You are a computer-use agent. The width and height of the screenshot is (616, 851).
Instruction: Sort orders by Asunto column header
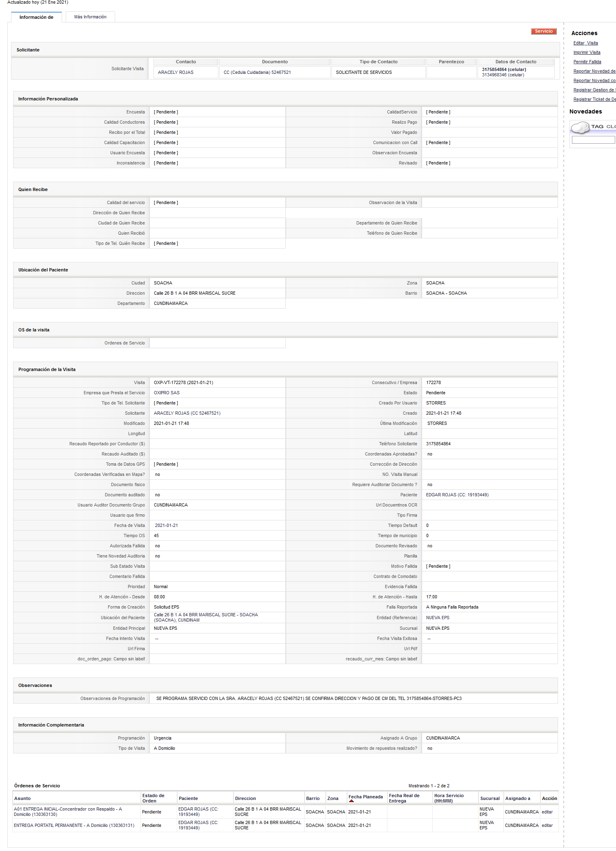click(x=22, y=798)
